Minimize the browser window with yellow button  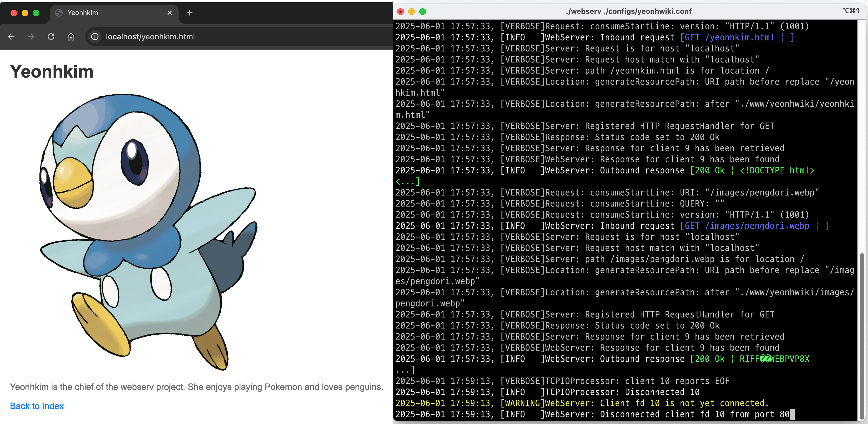click(25, 13)
